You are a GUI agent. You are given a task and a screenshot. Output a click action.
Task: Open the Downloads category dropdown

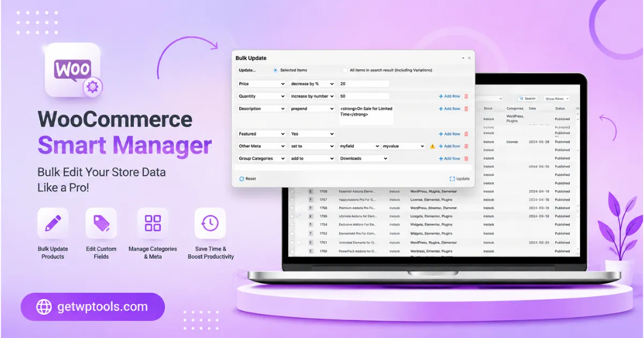pos(364,159)
